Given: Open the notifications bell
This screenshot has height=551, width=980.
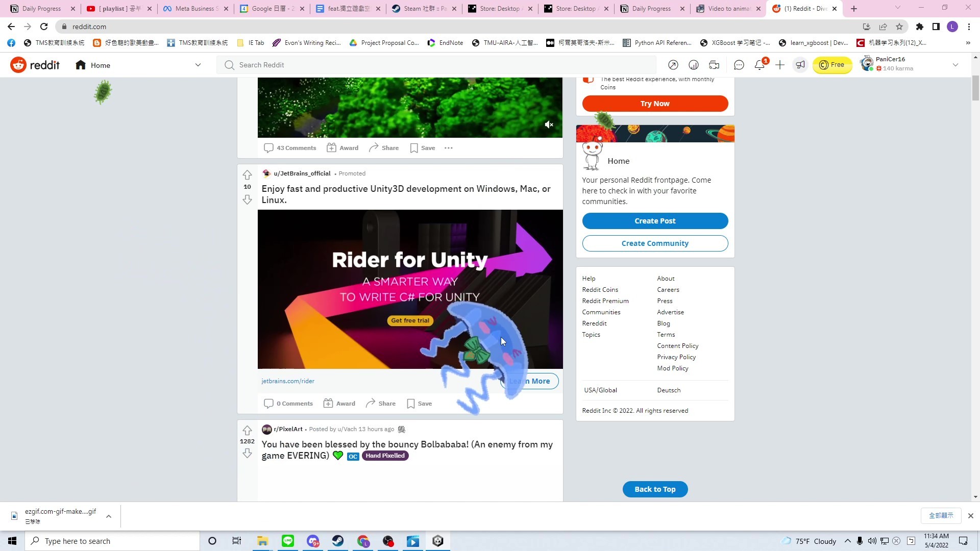Looking at the screenshot, I should 759,65.
